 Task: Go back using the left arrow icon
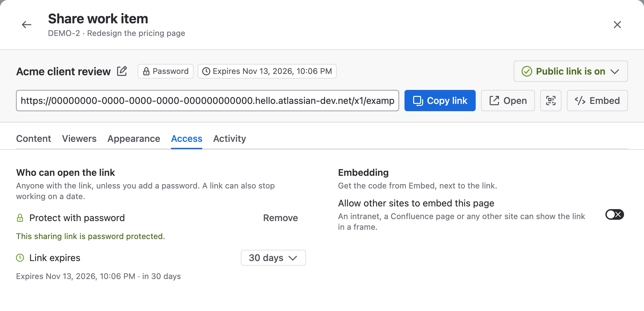coord(27,25)
